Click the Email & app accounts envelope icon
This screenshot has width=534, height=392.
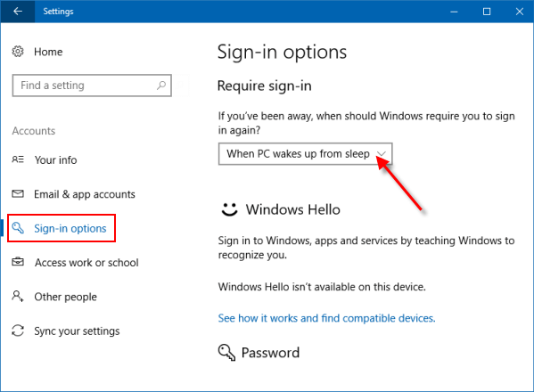coord(18,193)
